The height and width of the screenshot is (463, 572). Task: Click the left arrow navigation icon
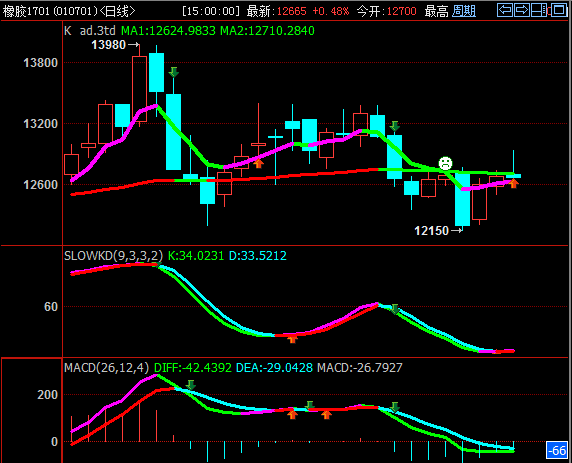[x=505, y=10]
